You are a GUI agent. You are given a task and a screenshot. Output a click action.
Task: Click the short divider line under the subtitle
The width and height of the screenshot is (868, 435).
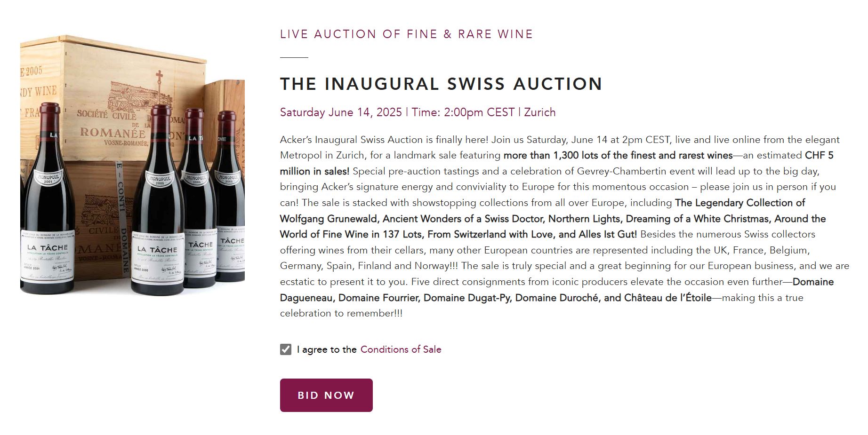(294, 57)
